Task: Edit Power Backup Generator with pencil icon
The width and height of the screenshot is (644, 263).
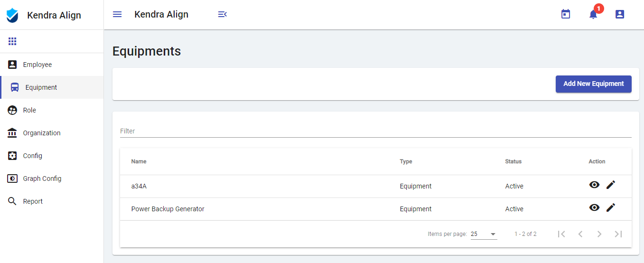Action: [x=611, y=207]
